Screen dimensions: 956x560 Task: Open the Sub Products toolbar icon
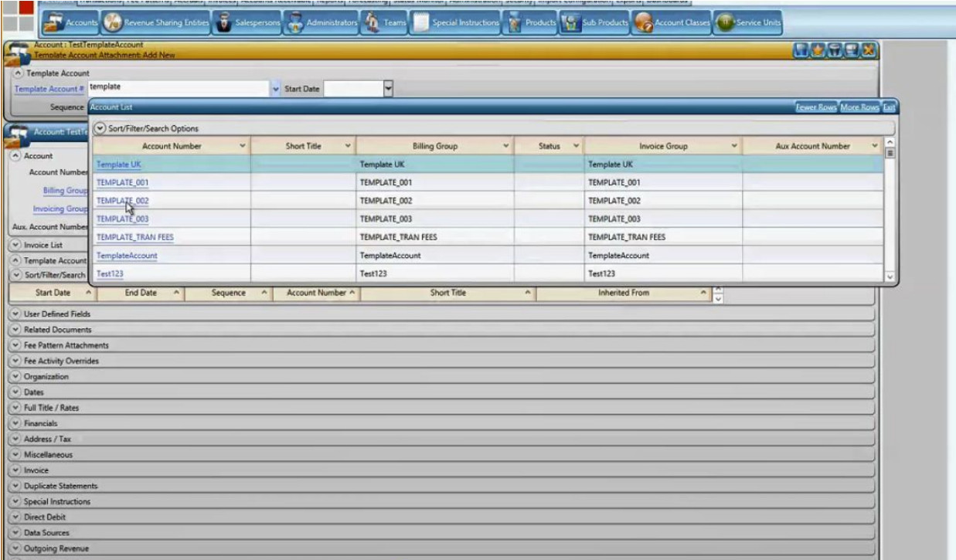click(x=594, y=23)
